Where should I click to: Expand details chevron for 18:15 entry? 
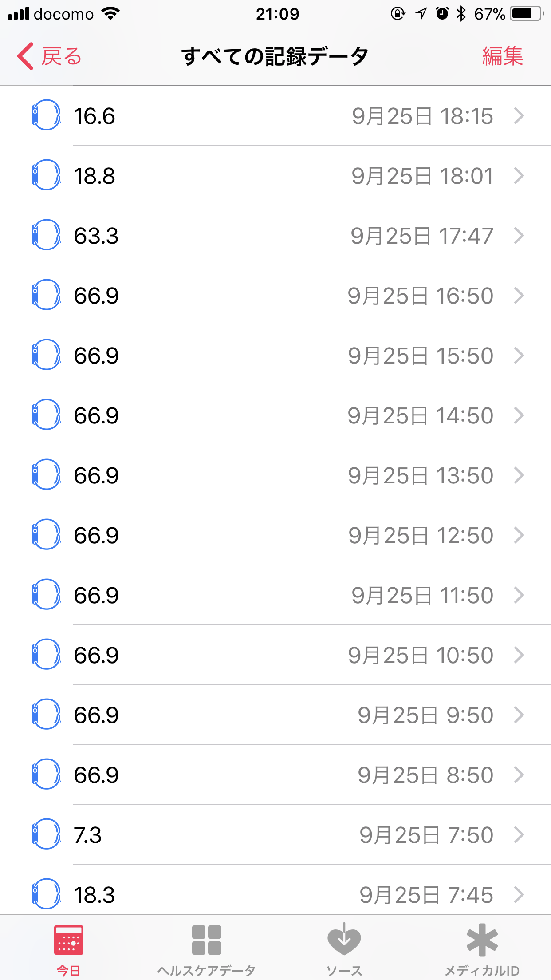click(x=519, y=116)
